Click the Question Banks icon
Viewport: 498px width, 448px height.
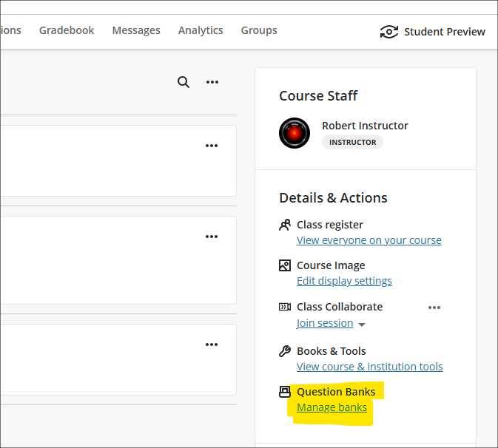[x=285, y=392]
